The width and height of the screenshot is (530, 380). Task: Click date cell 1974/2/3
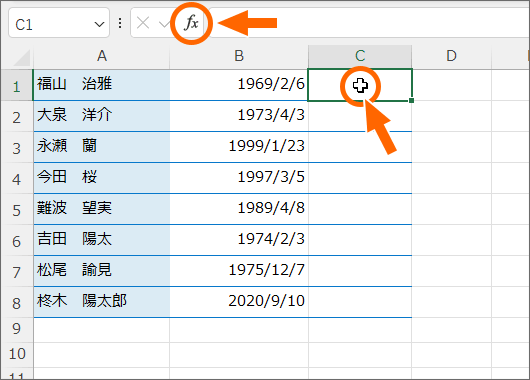point(239,240)
